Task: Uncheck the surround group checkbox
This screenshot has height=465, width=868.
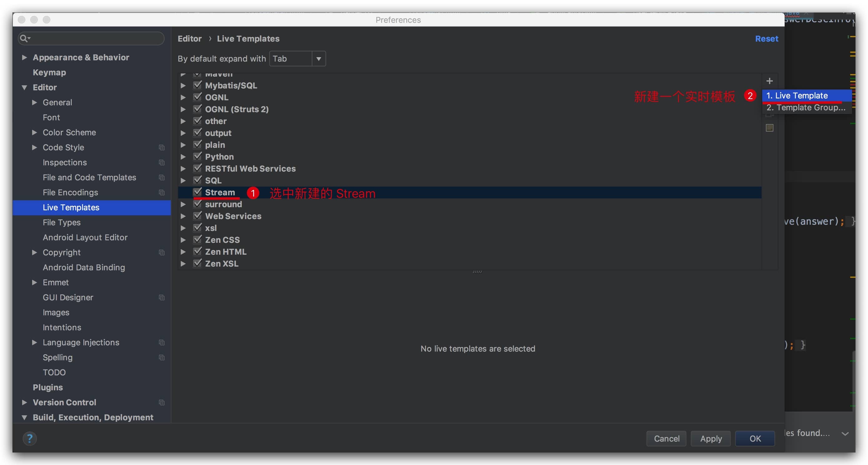Action: [197, 204]
